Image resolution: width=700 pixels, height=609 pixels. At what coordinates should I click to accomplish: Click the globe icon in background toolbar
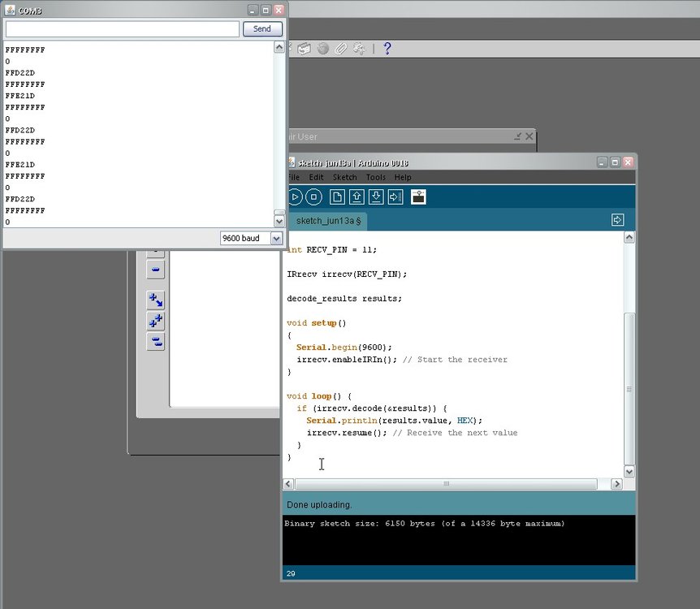point(322,48)
